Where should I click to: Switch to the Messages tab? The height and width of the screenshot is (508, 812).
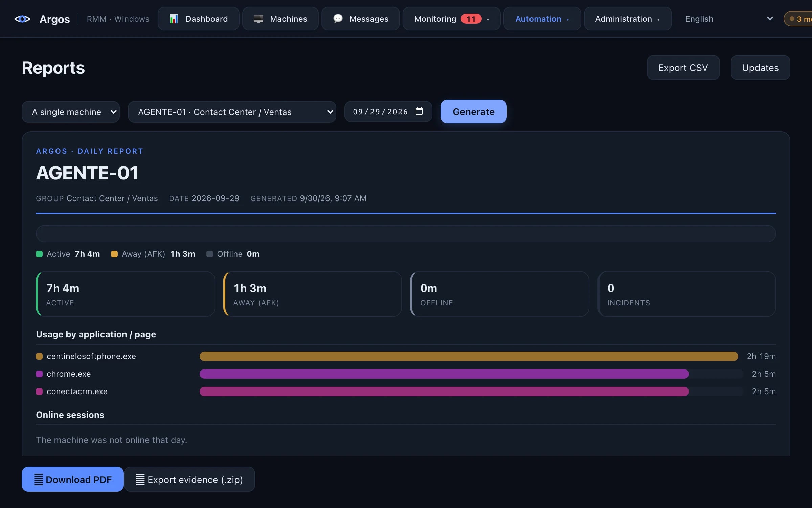tap(360, 19)
